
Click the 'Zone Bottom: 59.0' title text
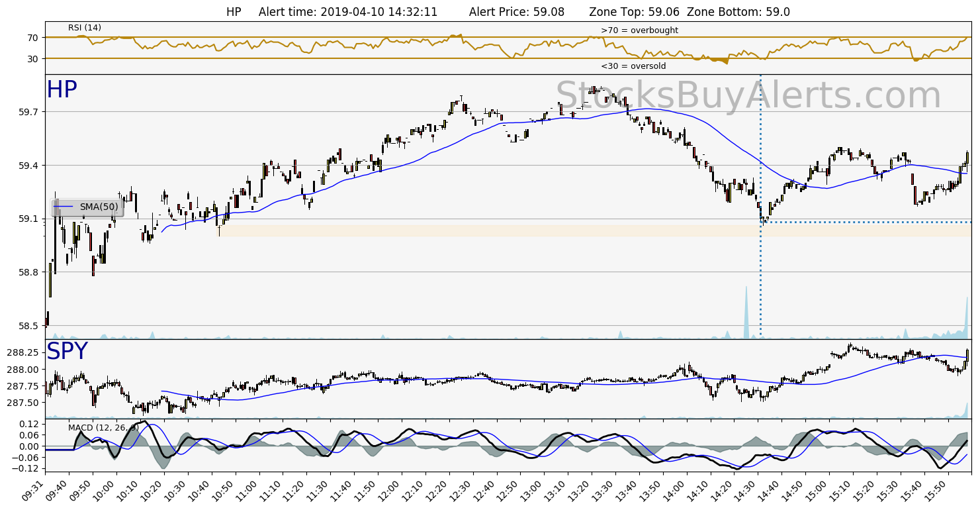click(738, 12)
